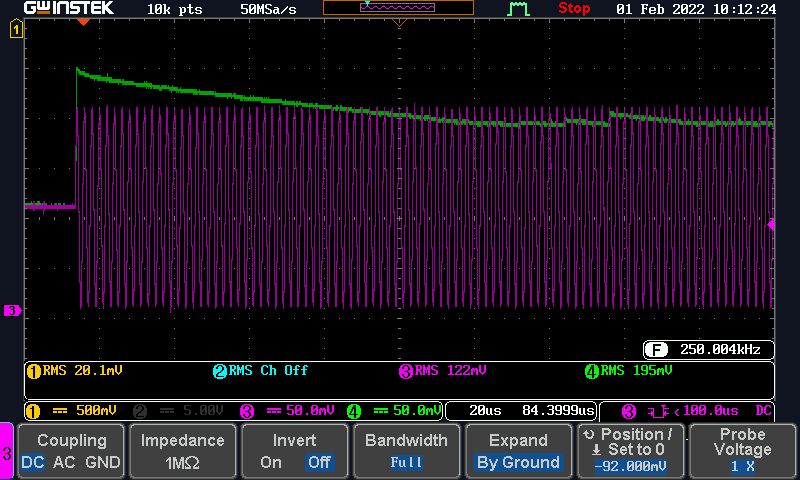Click the trigger DC coupling label
800x480 pixels.
click(x=763, y=411)
